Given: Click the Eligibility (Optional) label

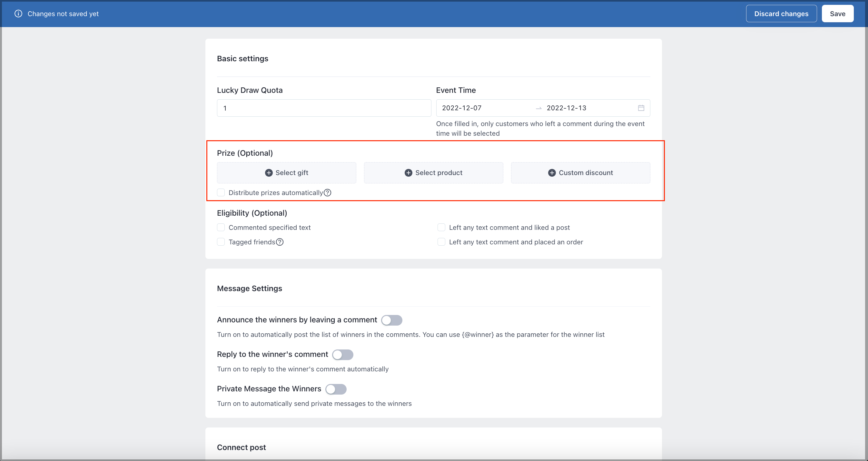Looking at the screenshot, I should tap(252, 213).
